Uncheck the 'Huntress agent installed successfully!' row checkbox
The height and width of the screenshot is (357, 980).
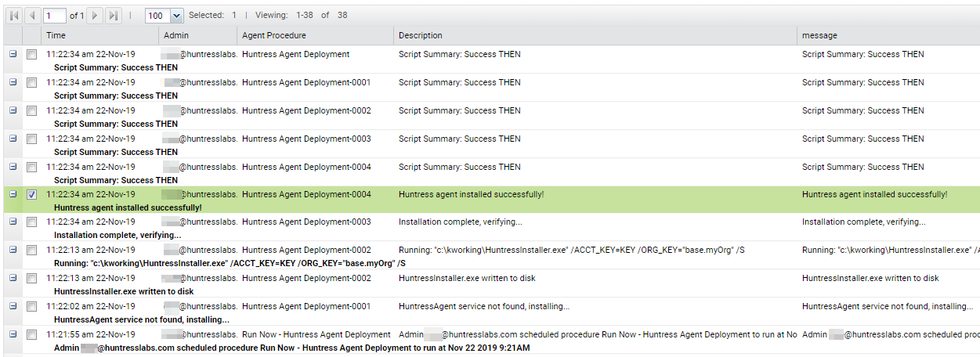click(32, 195)
